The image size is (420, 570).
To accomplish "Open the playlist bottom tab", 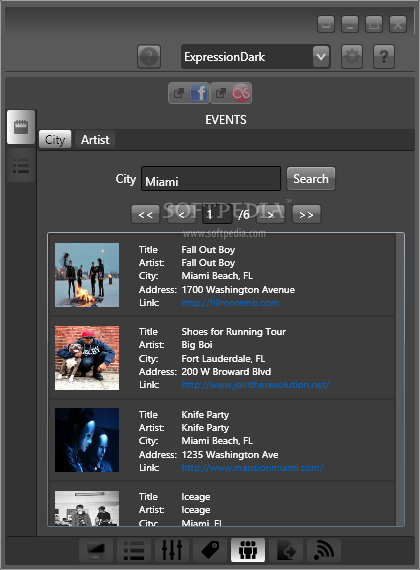I will pyautogui.click(x=134, y=550).
